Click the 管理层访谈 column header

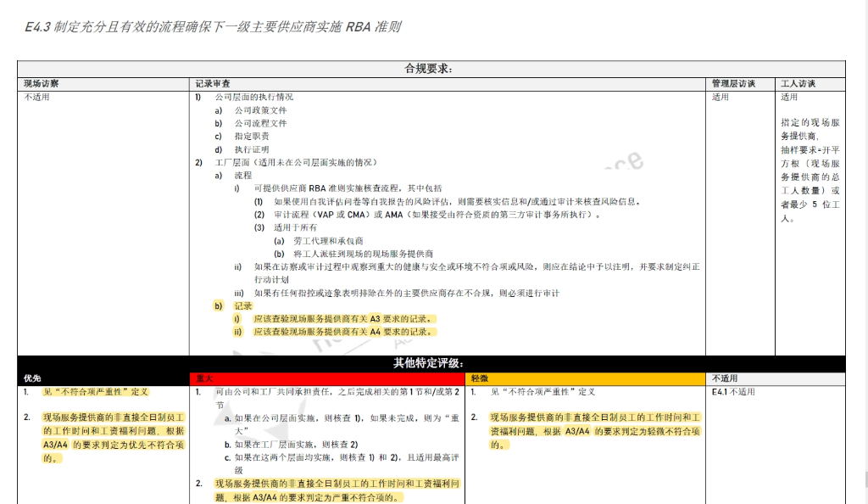733,83
